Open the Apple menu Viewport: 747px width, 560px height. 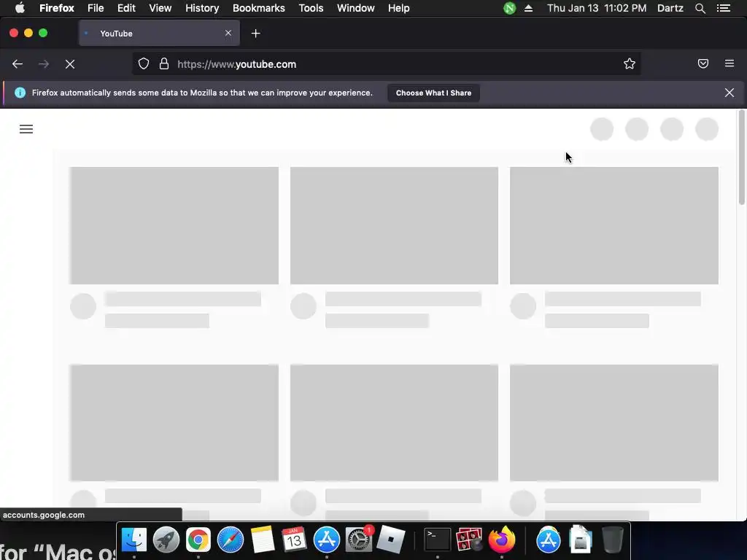[20, 8]
